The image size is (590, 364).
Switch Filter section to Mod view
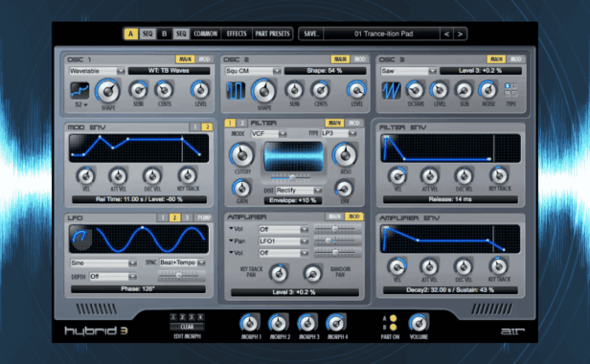click(x=353, y=123)
